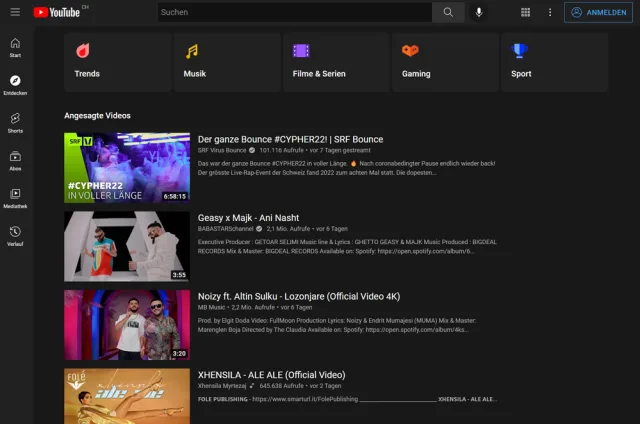This screenshot has width=640, height=424.
Task: Go to Start in the sidebar
Action: tap(15, 47)
